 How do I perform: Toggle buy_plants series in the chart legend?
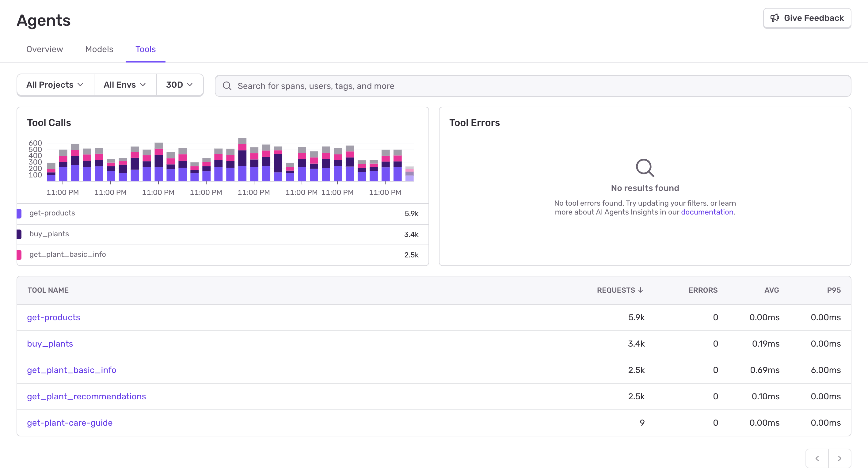pos(49,234)
